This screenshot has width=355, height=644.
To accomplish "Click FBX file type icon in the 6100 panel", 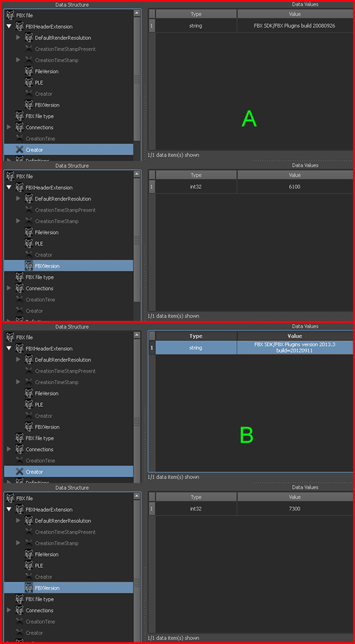I will 19,277.
